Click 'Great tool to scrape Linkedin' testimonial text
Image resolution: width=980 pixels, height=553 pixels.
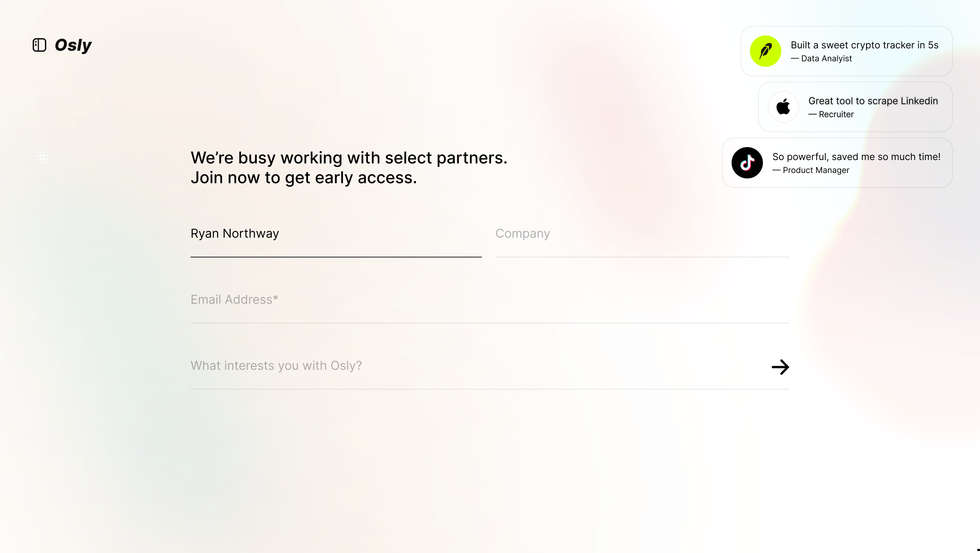(873, 101)
